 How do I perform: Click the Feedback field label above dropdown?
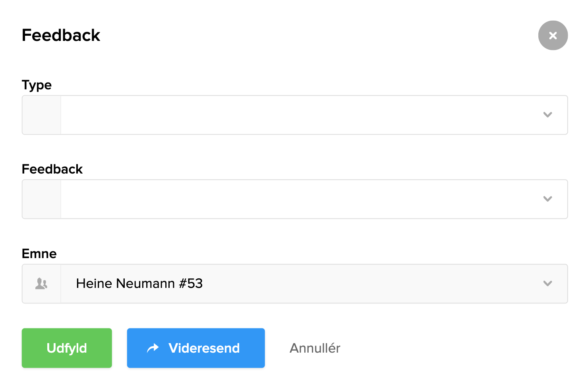point(52,169)
